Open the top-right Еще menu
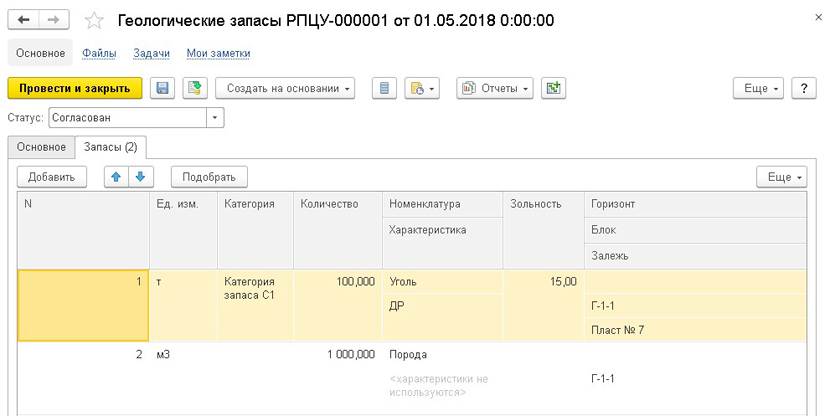Image resolution: width=830 pixels, height=416 pixels. pyautogui.click(x=759, y=88)
